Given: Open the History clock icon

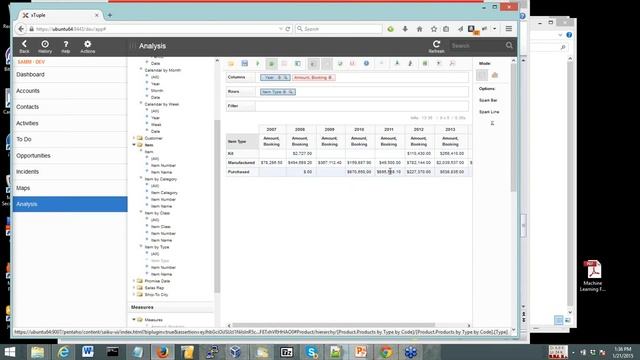Looking at the screenshot, I should (x=45, y=47).
